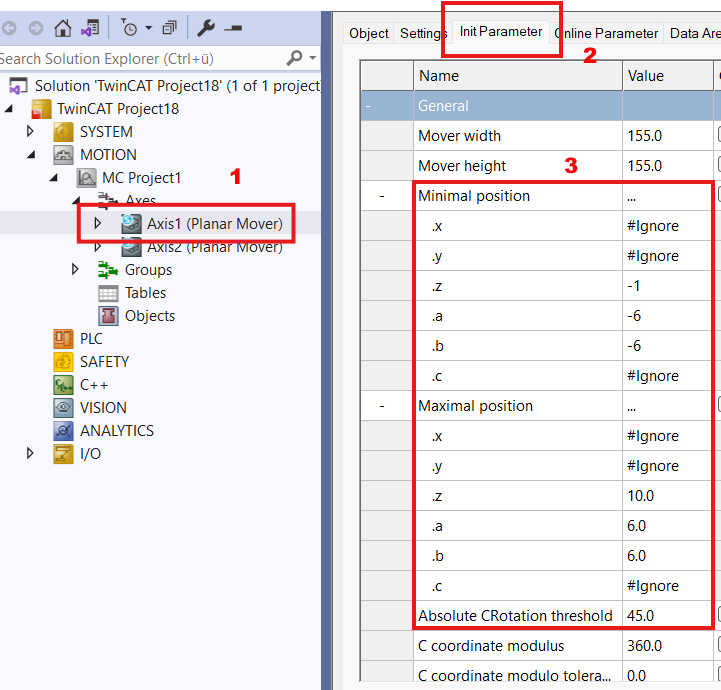This screenshot has width=721, height=690.
Task: Click the Tables icon
Action: [x=108, y=293]
